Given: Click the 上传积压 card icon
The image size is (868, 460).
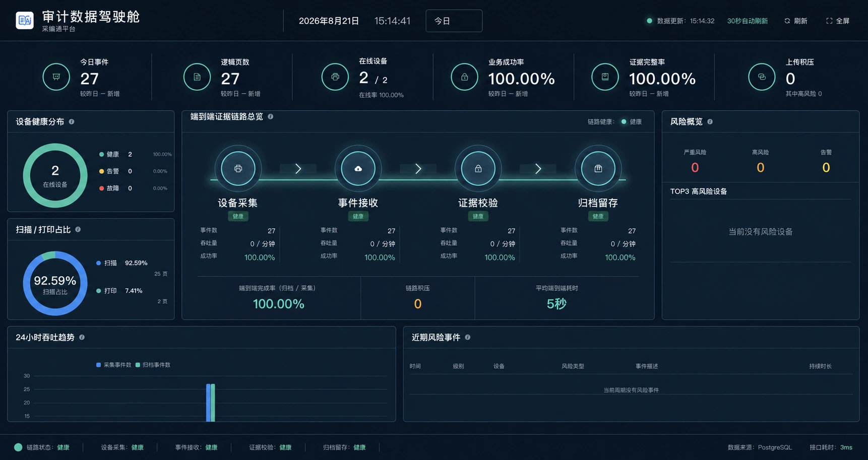Looking at the screenshot, I should tap(762, 77).
